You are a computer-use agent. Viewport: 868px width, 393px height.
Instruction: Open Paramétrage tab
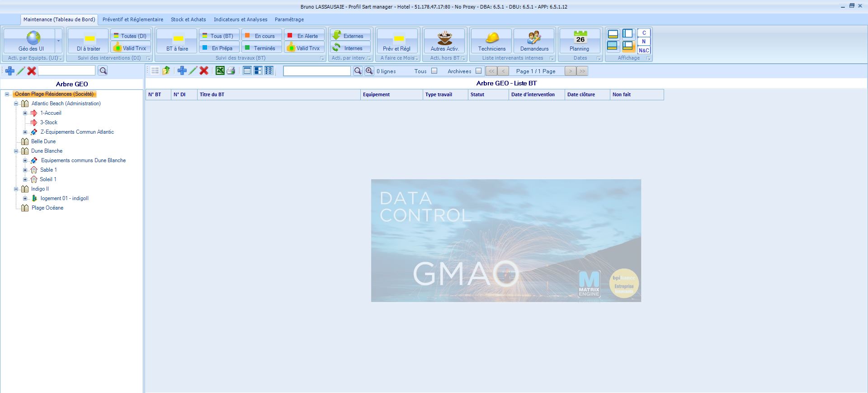click(289, 19)
